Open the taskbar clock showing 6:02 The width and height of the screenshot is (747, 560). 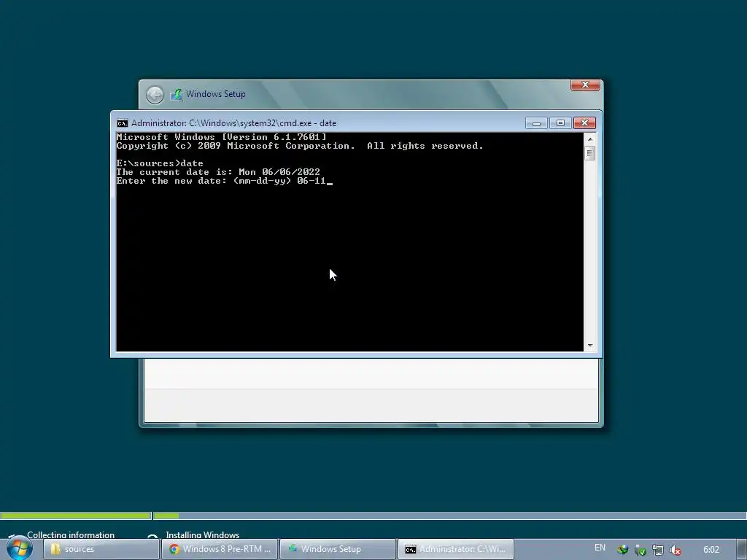pos(711,550)
